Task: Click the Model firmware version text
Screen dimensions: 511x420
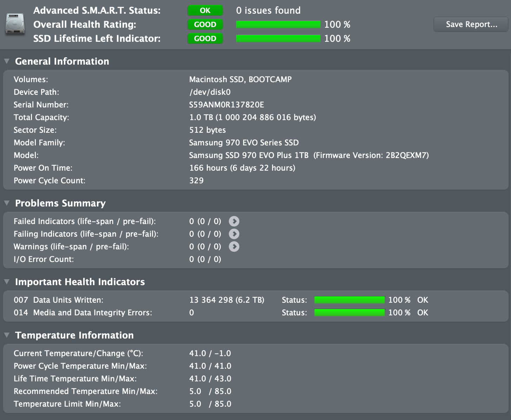Action: pyautogui.click(x=371, y=155)
